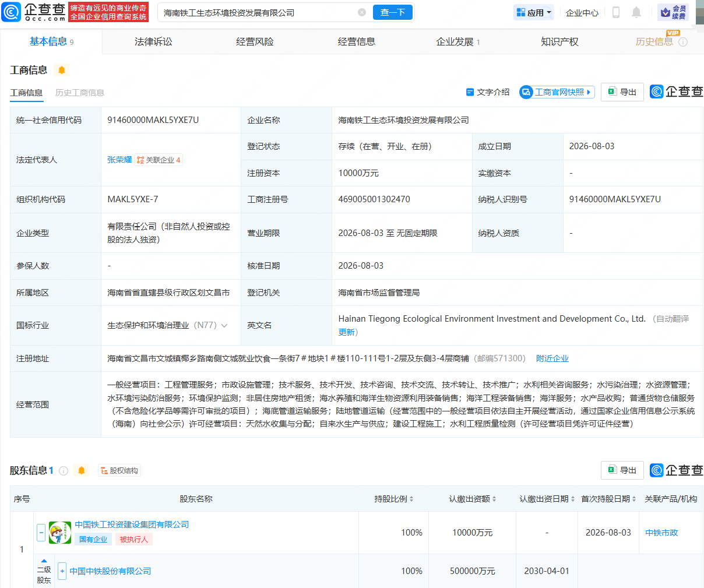Click the info icon beside 历史信息
The height and width of the screenshot is (588, 704).
click(x=683, y=42)
